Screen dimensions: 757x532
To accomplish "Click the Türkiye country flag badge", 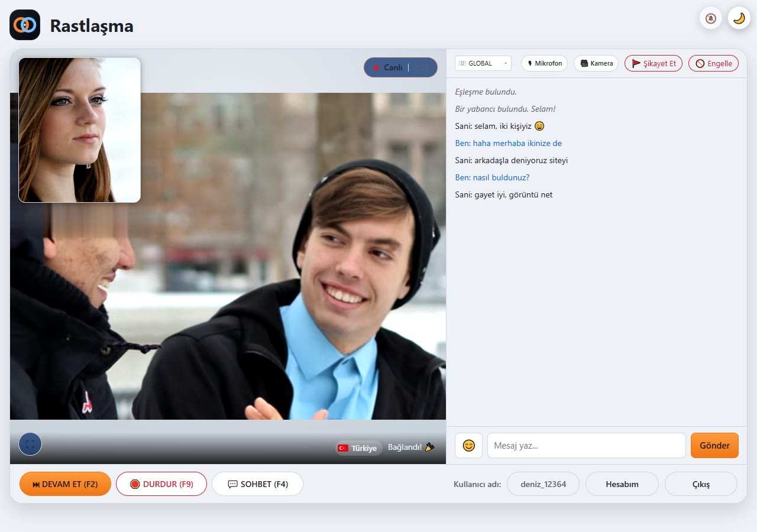I will [x=358, y=448].
